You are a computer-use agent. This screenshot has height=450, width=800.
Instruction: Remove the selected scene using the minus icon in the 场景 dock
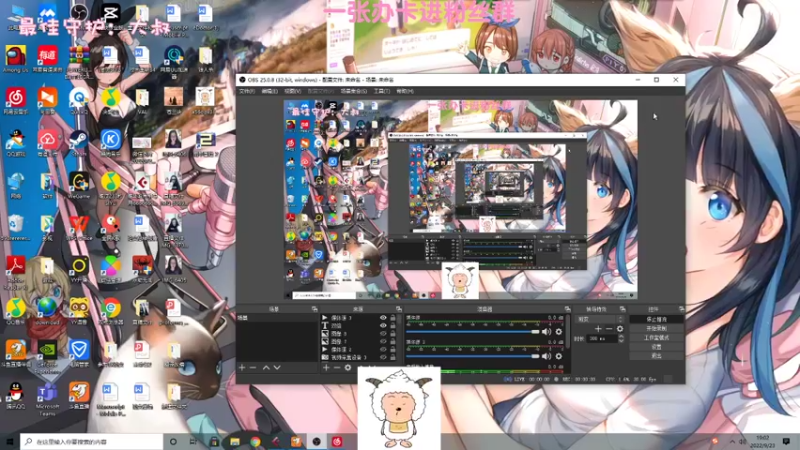point(253,367)
